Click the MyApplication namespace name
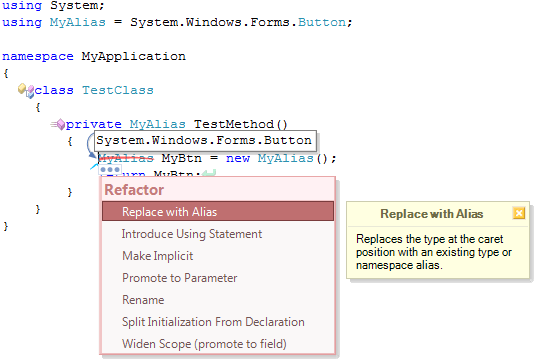 coord(133,56)
